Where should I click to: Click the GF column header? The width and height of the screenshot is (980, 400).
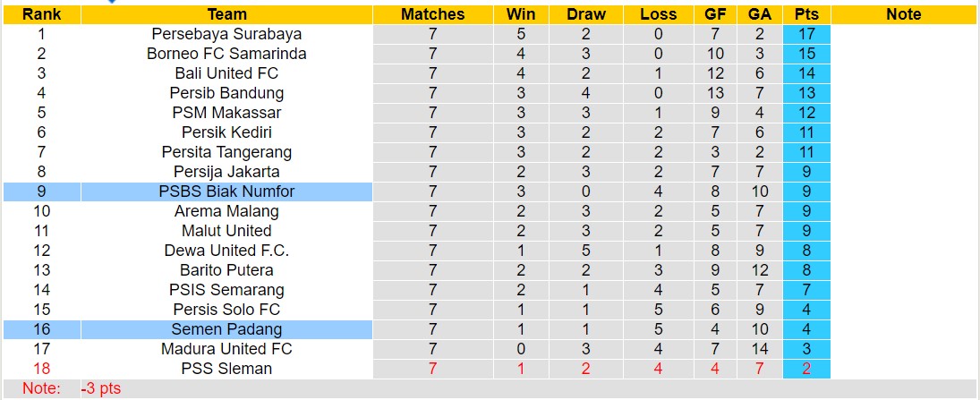coord(716,14)
